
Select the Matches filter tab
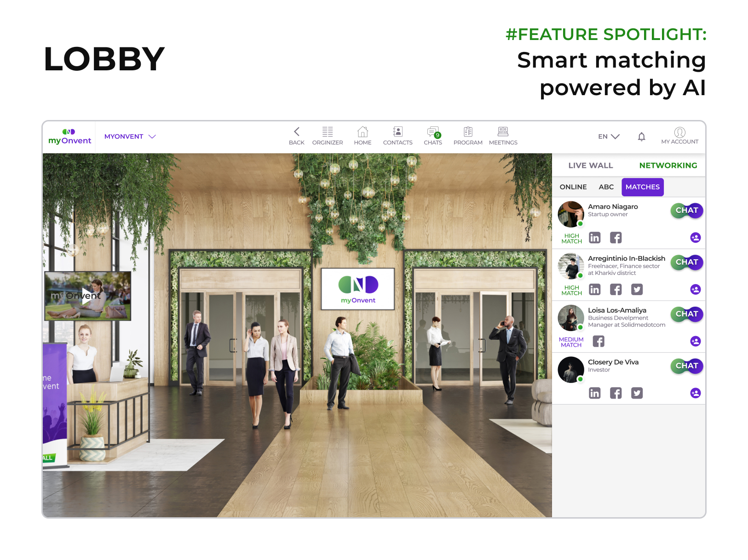[643, 187]
